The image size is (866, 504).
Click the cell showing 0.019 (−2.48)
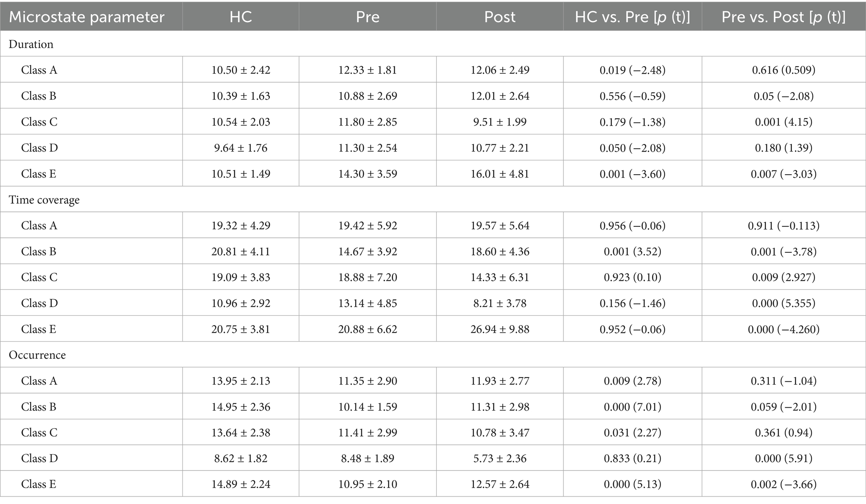pos(632,70)
